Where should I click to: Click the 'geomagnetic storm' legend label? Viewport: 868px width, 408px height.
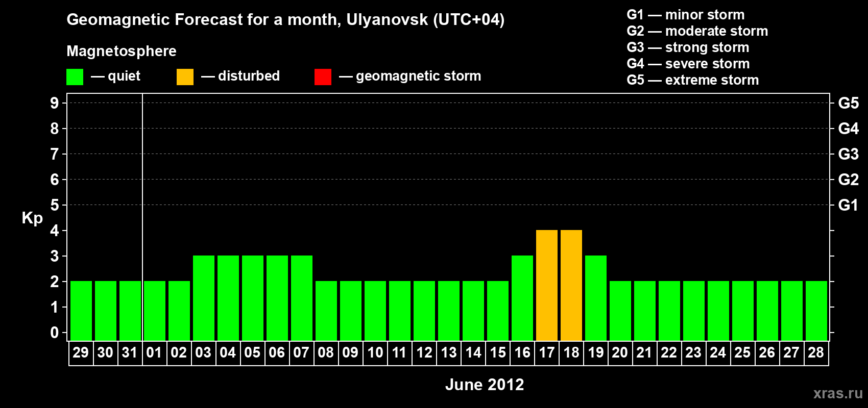coord(419,76)
